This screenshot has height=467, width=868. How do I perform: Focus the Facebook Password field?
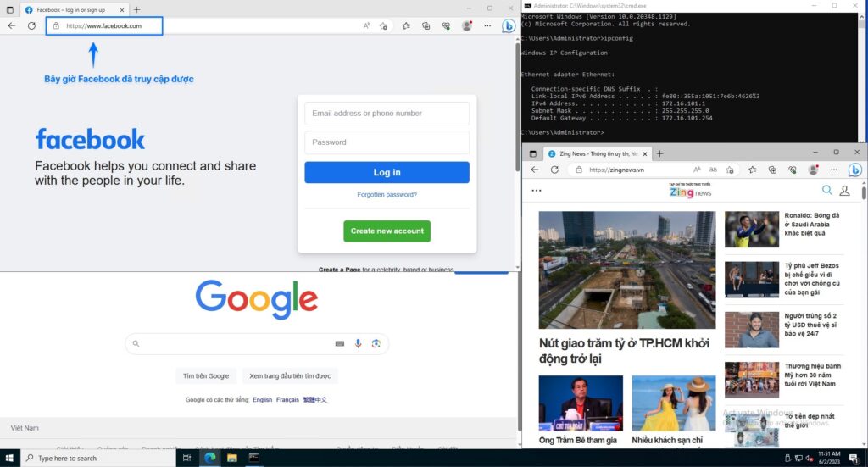387,142
